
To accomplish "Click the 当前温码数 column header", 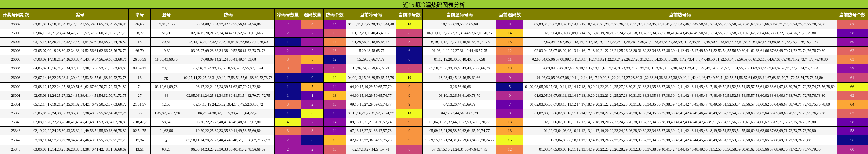I will tap(510, 15).
